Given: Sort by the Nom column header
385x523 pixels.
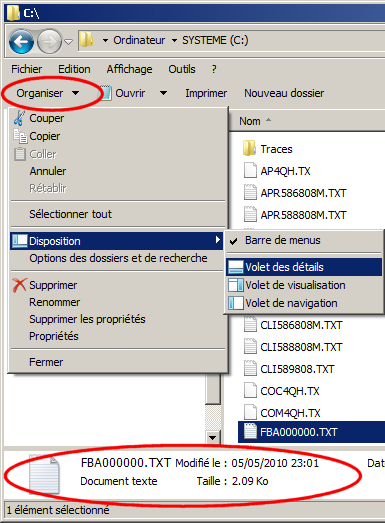Looking at the screenshot, I should coord(250,121).
